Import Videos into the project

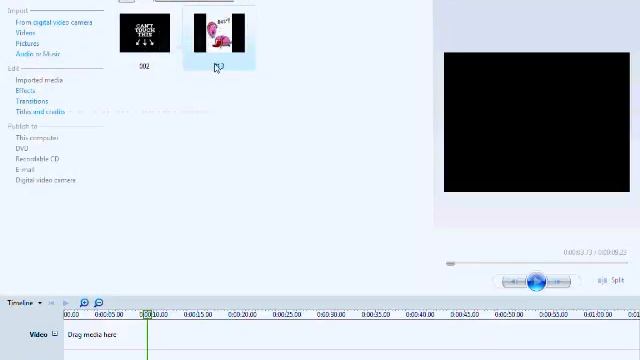click(x=25, y=33)
